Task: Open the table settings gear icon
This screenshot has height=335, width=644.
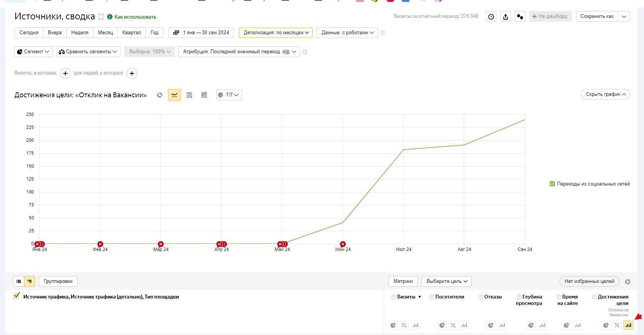Action: [627, 282]
